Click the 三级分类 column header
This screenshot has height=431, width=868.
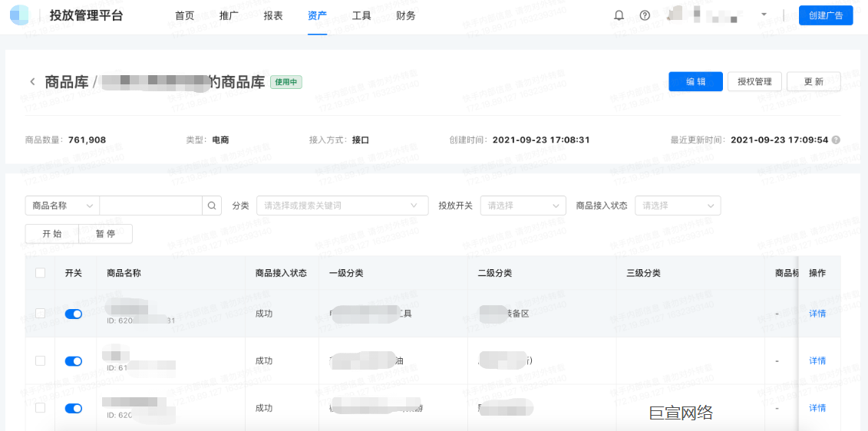coord(644,273)
